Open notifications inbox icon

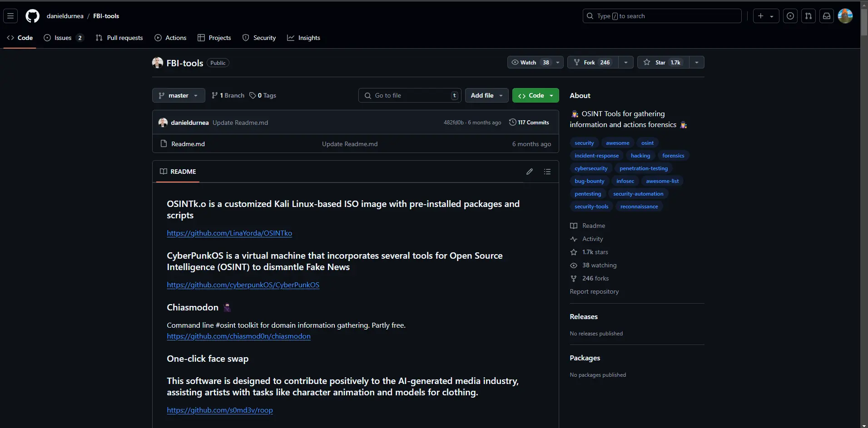827,16
